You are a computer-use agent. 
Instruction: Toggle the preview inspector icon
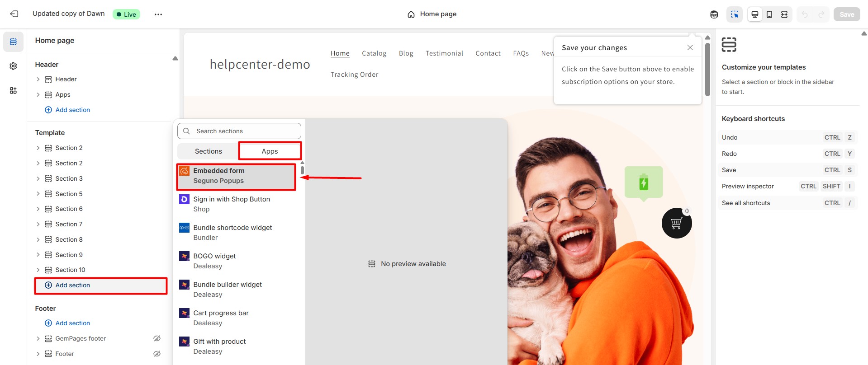tap(734, 14)
